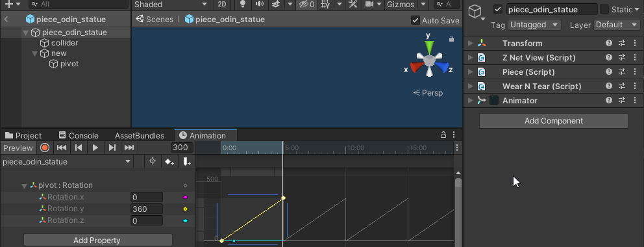Viewport: 644px width, 247px height.
Task: Select the yellow keyframe at curve peak
Action: click(x=283, y=198)
